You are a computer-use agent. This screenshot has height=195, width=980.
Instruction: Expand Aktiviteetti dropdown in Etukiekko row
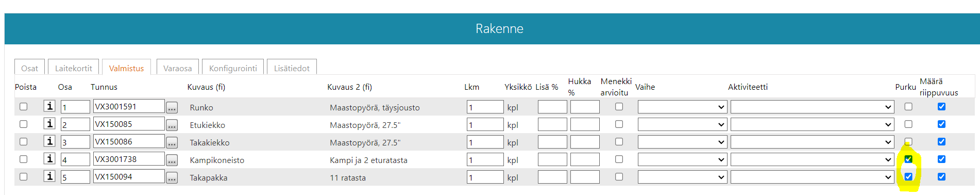[x=812, y=125]
